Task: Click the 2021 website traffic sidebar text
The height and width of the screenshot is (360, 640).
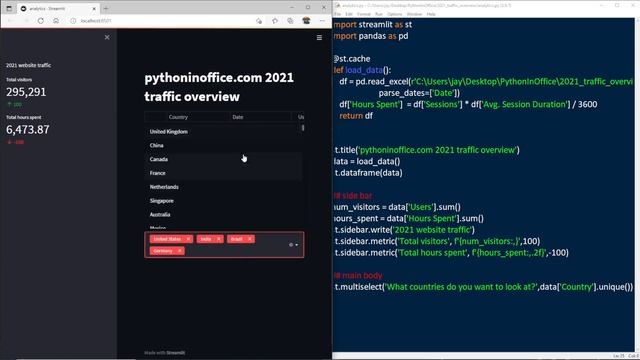Action: tap(28, 65)
